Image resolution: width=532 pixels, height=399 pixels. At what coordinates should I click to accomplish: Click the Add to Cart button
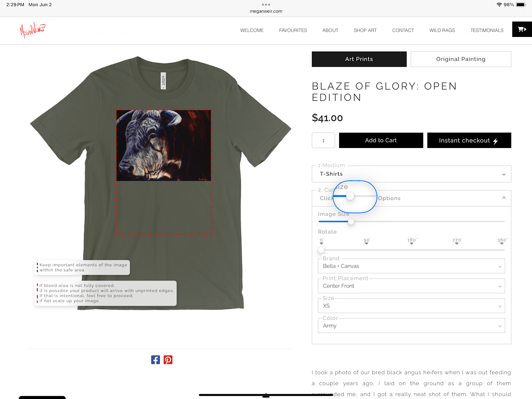[381, 140]
